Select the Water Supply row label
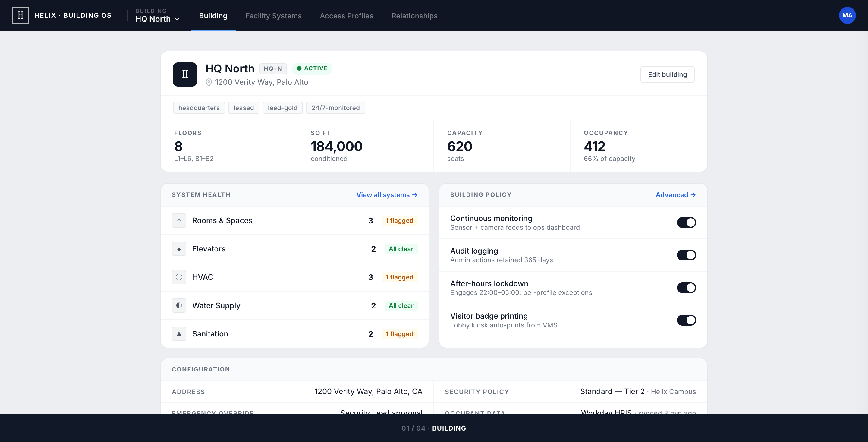 (x=216, y=305)
